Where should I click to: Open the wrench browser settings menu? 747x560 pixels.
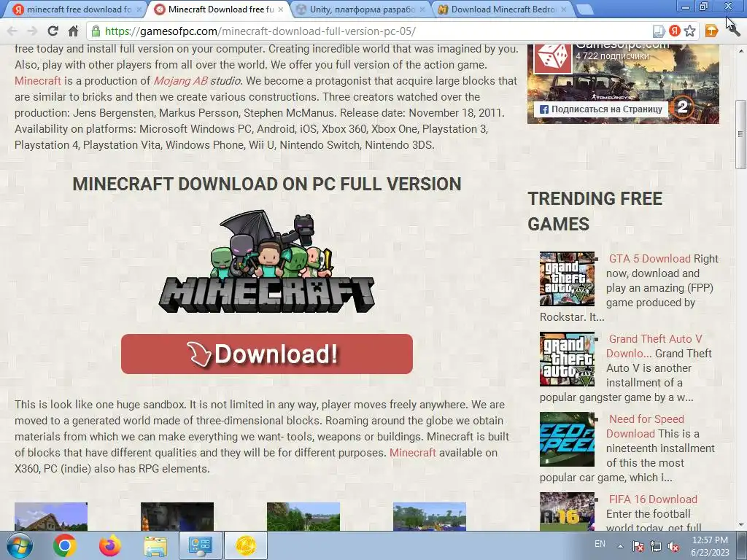732,29
